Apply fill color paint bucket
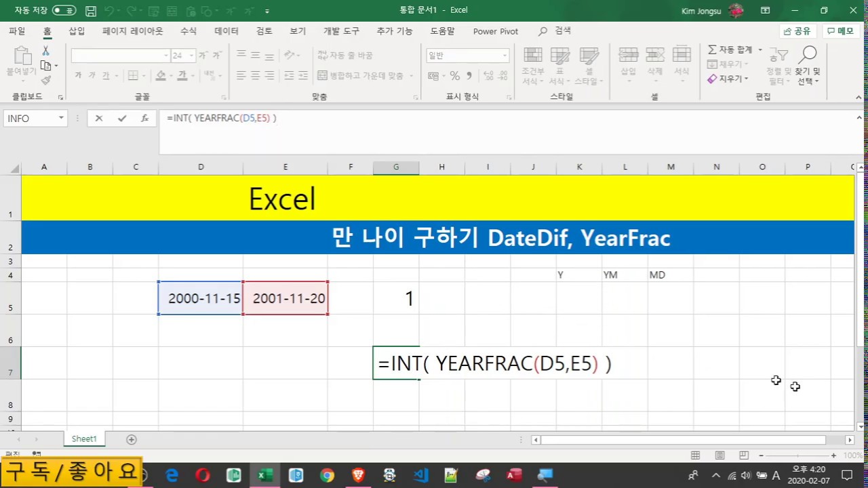The width and height of the screenshot is (868, 488). pos(161,76)
